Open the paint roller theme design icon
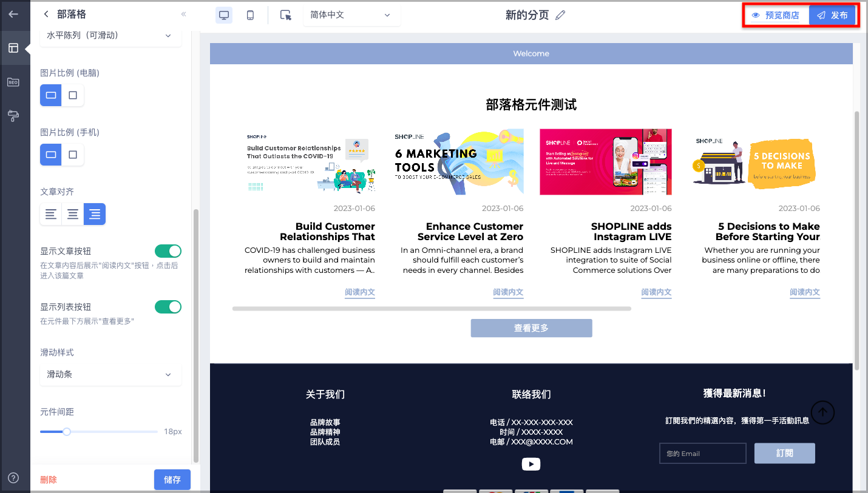This screenshot has width=868, height=493. [13, 115]
